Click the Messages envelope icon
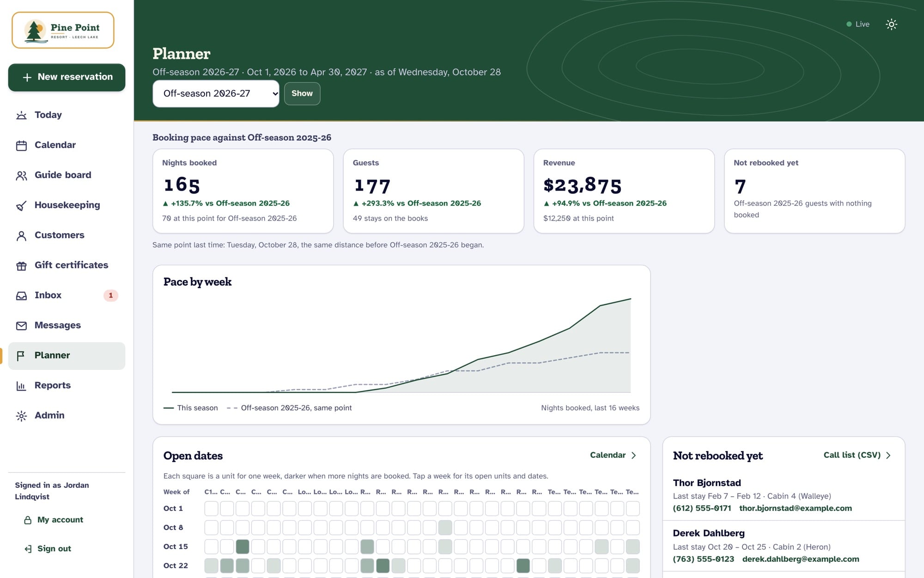Image resolution: width=924 pixels, height=578 pixels. pyautogui.click(x=21, y=326)
